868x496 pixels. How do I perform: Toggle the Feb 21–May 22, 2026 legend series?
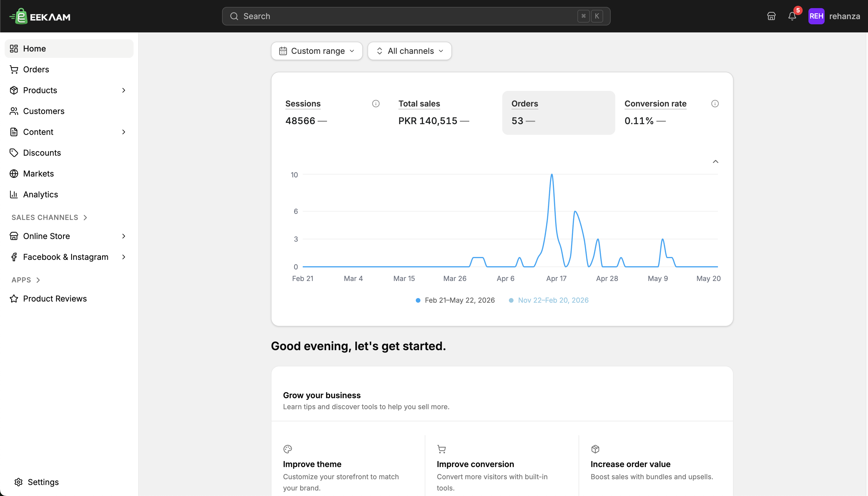click(455, 300)
